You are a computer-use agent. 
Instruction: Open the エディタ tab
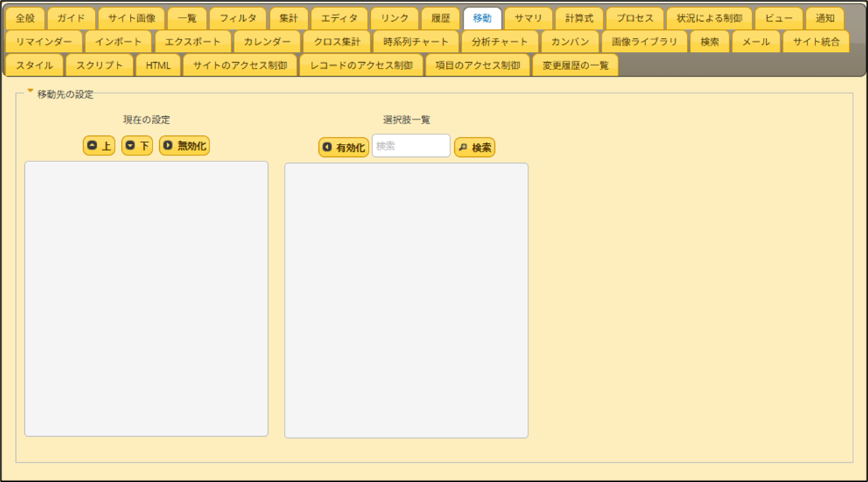[x=339, y=18]
